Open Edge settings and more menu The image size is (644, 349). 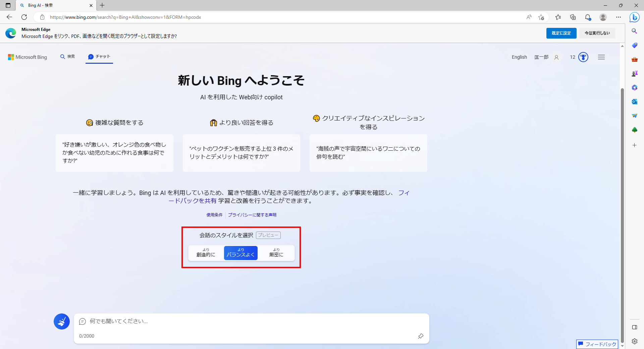coord(619,17)
